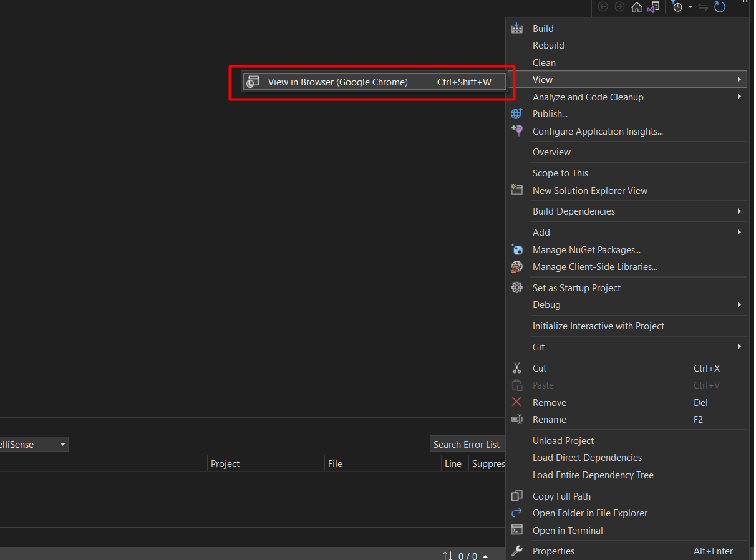Click the Open in Terminal icon
Image resolution: width=756 pixels, height=560 pixels.
point(516,531)
